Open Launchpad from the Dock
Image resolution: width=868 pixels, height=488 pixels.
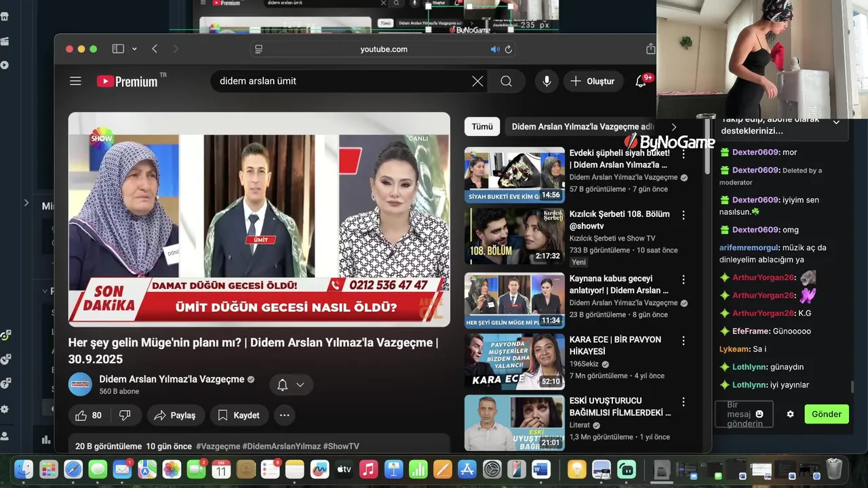pos(49,469)
